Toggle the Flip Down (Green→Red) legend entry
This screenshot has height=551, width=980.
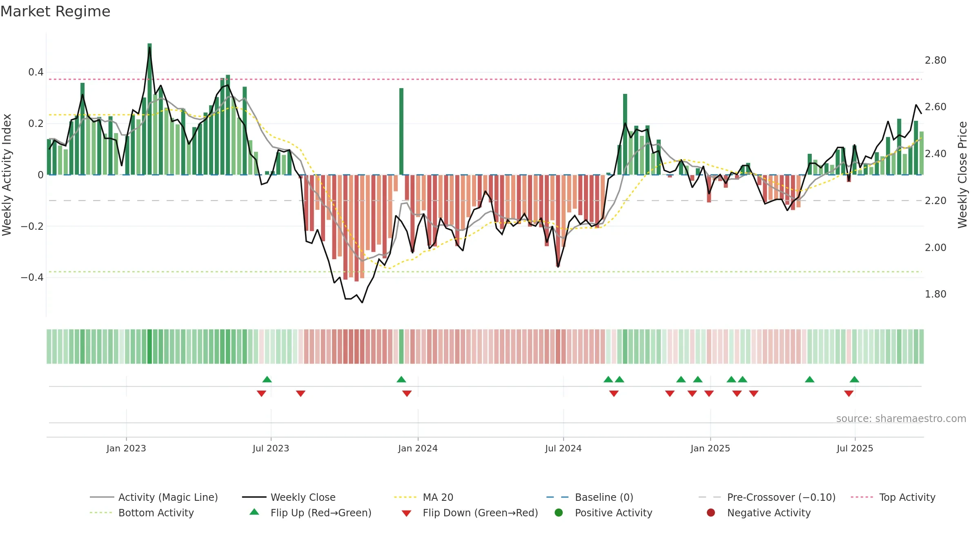(x=470, y=513)
